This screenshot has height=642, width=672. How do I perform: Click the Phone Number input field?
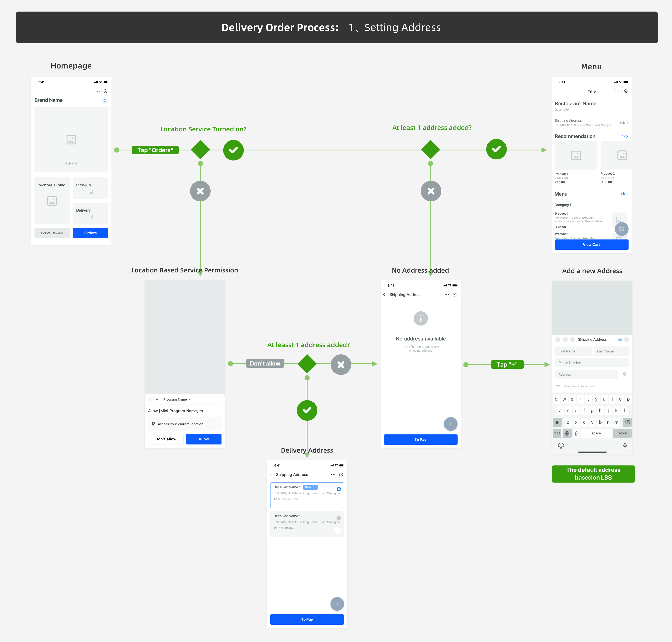click(x=592, y=363)
